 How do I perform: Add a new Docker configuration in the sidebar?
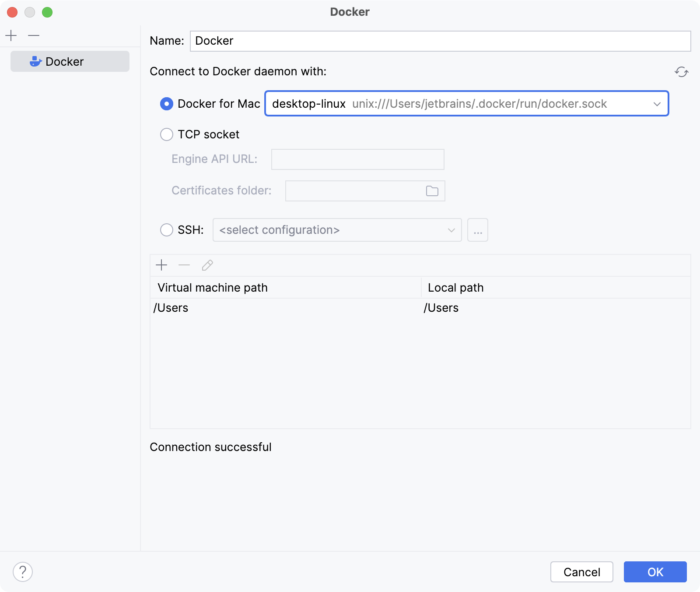11,35
